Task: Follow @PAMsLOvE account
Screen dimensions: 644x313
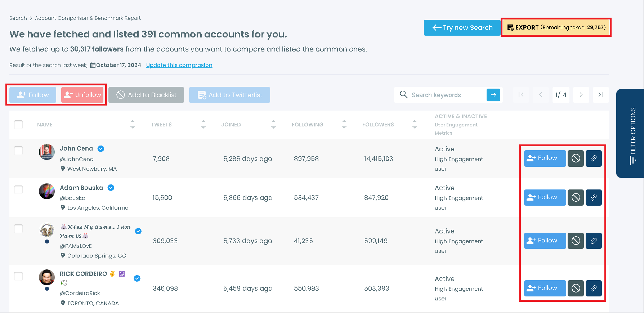Action: pos(545,241)
